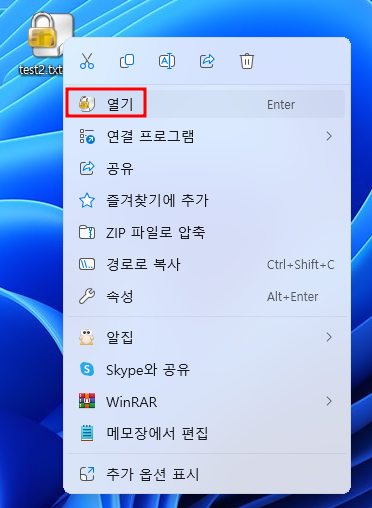
Task: Click the share icon beside 공유
Action: click(87, 168)
